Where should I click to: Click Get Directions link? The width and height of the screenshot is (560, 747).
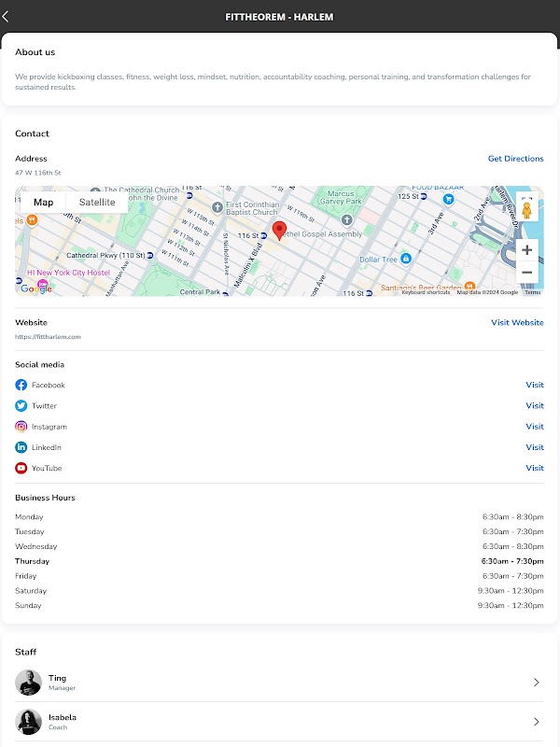[516, 159]
